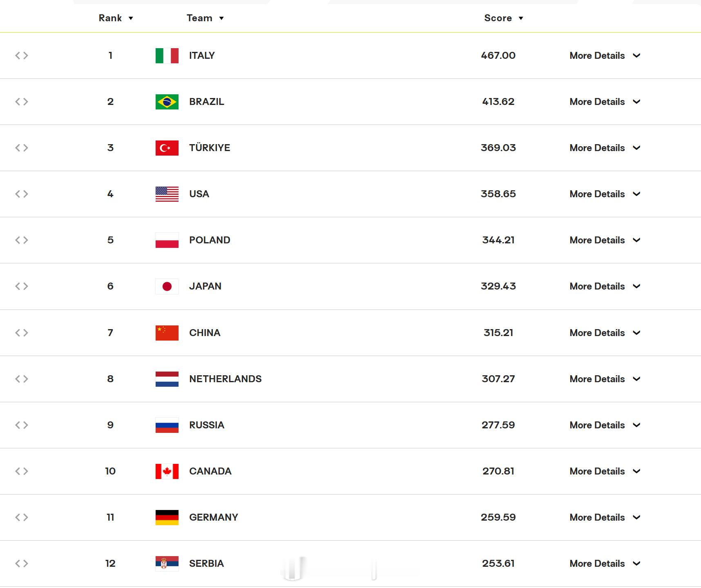Expand More Details for USA
The height and width of the screenshot is (588, 701).
pos(605,194)
